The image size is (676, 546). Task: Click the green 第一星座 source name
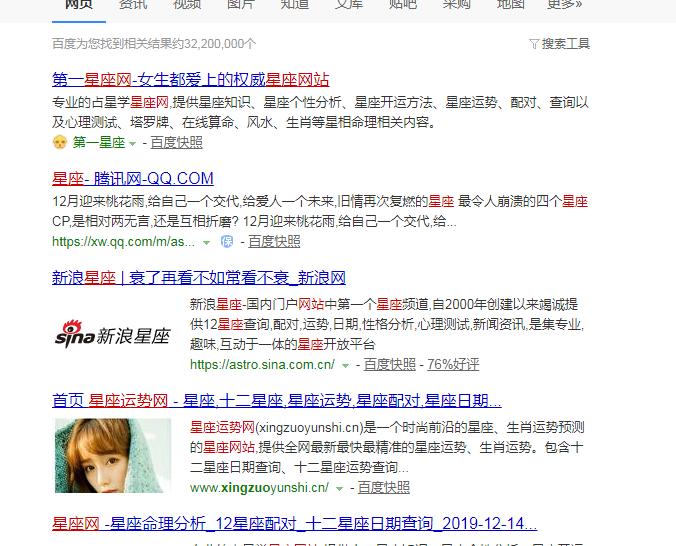click(99, 142)
